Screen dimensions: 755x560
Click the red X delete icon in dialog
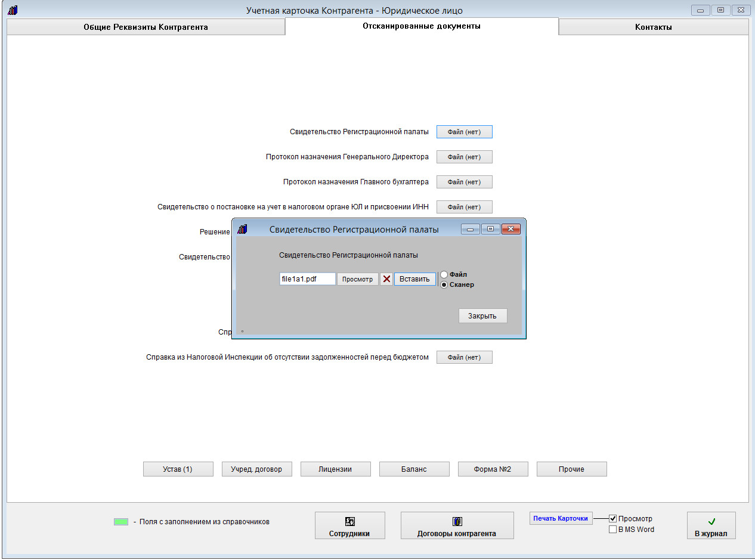click(386, 279)
